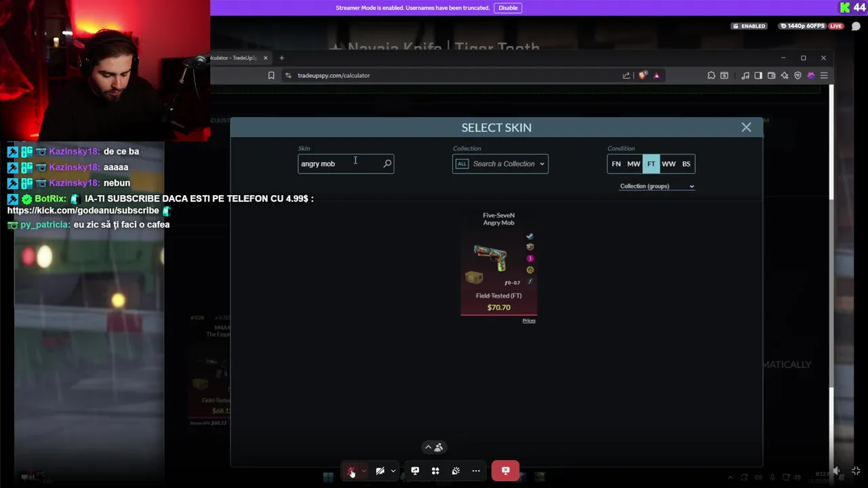The image size is (868, 488).
Task: Click the fullscreen icon at bottom right
Action: click(x=856, y=471)
